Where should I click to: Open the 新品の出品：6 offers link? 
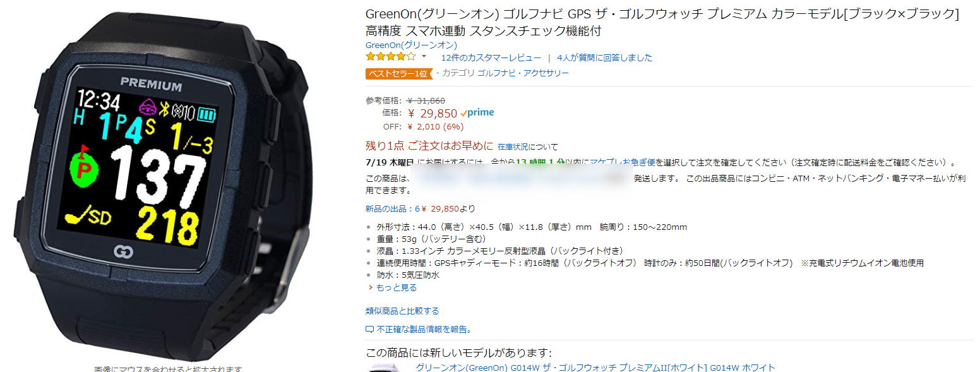point(392,209)
